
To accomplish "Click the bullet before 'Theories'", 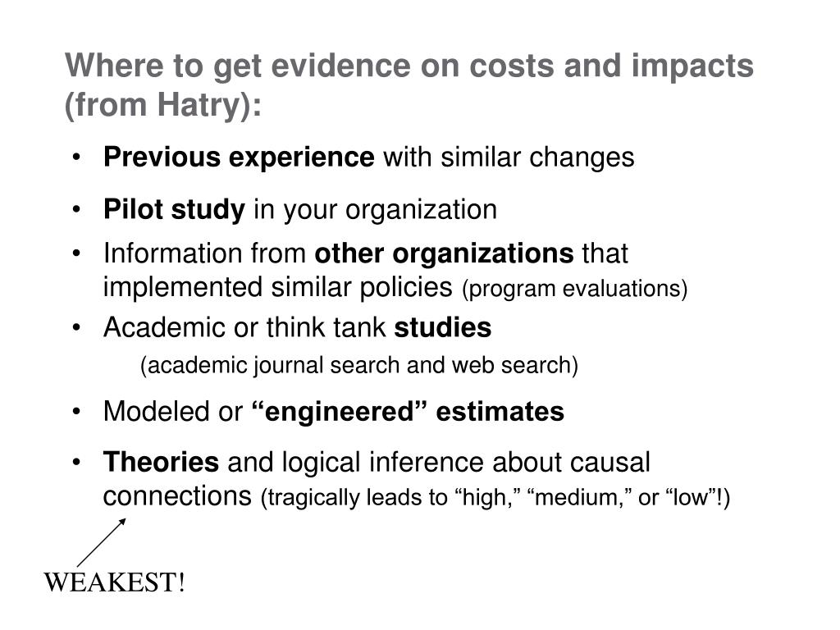I will pyautogui.click(x=76, y=462).
